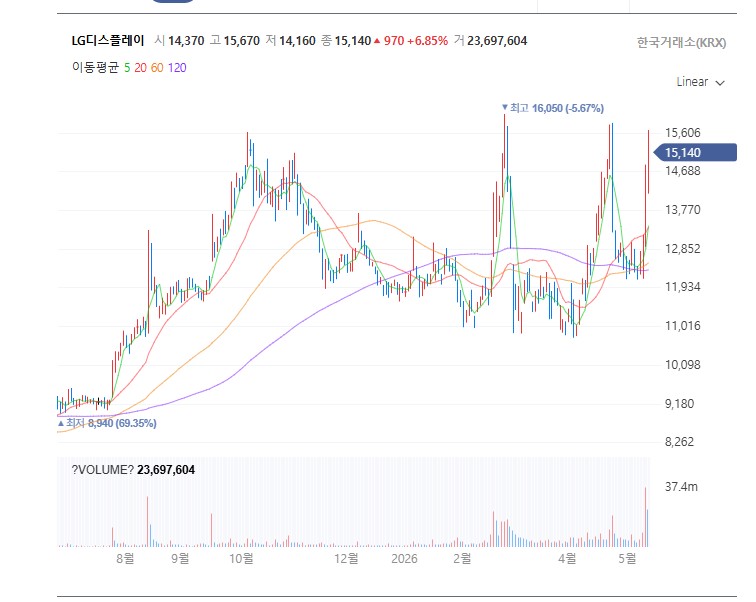Click the 13,770 price axis value
This screenshot has height=602, width=756.
click(683, 210)
